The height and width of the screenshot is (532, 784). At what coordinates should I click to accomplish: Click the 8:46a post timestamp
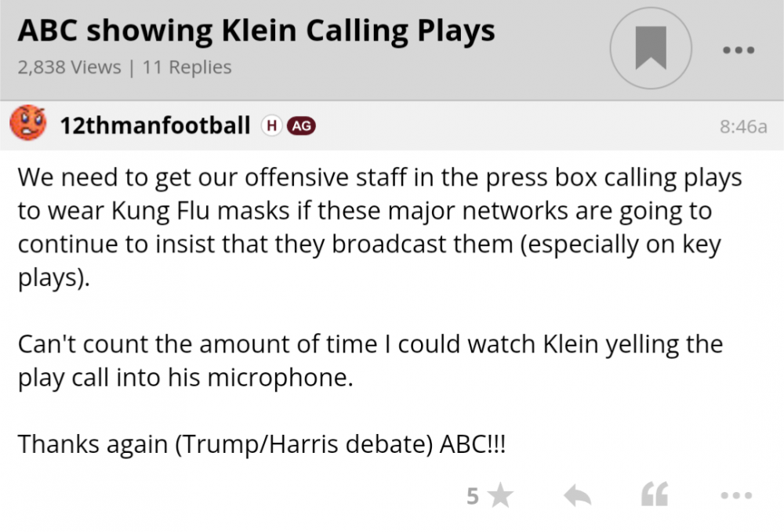[x=742, y=126]
